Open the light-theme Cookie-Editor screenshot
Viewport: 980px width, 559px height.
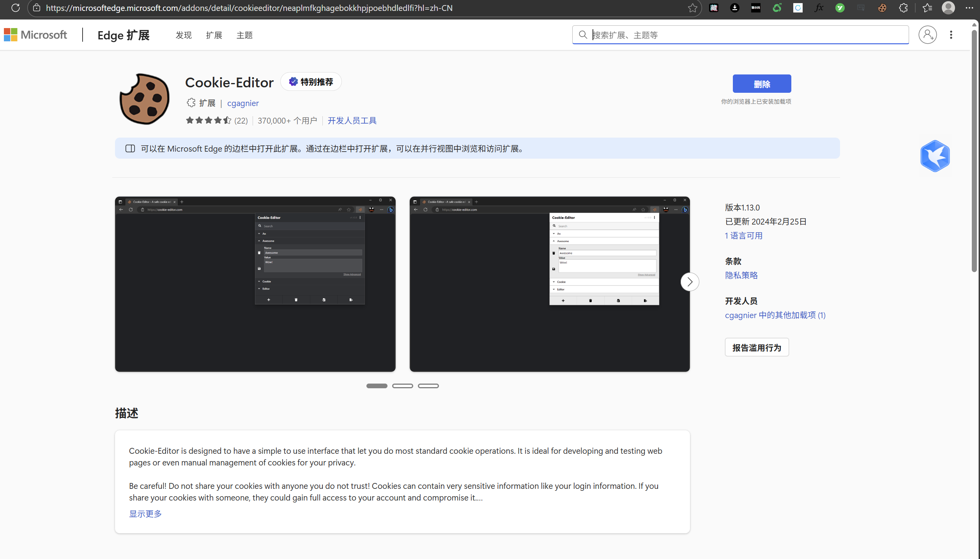[x=550, y=284]
